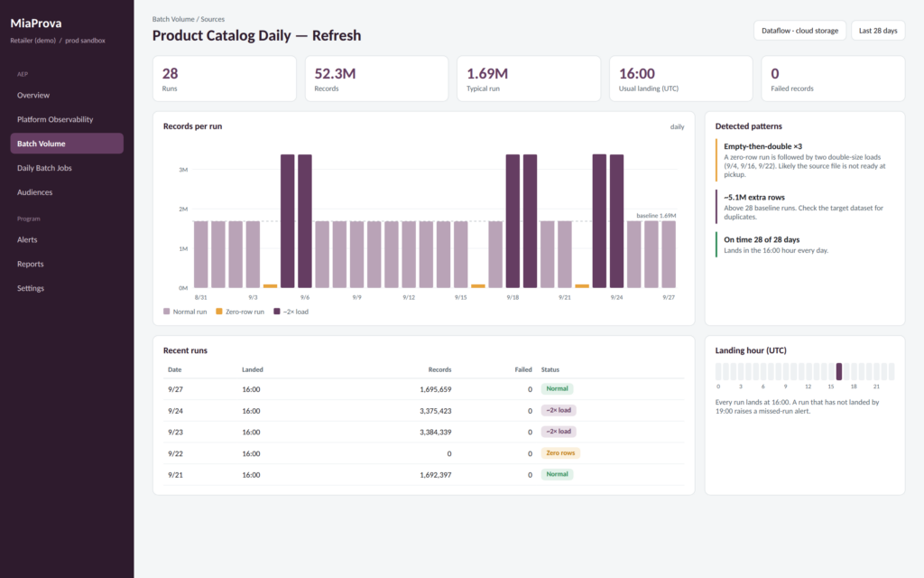Click the 1.69M Typical run card
This screenshot has height=578, width=924.
point(529,79)
